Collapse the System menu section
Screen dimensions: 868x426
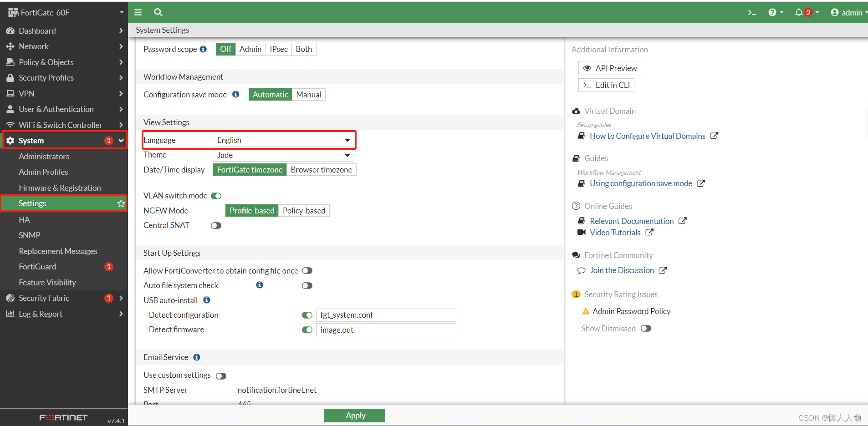coord(121,141)
